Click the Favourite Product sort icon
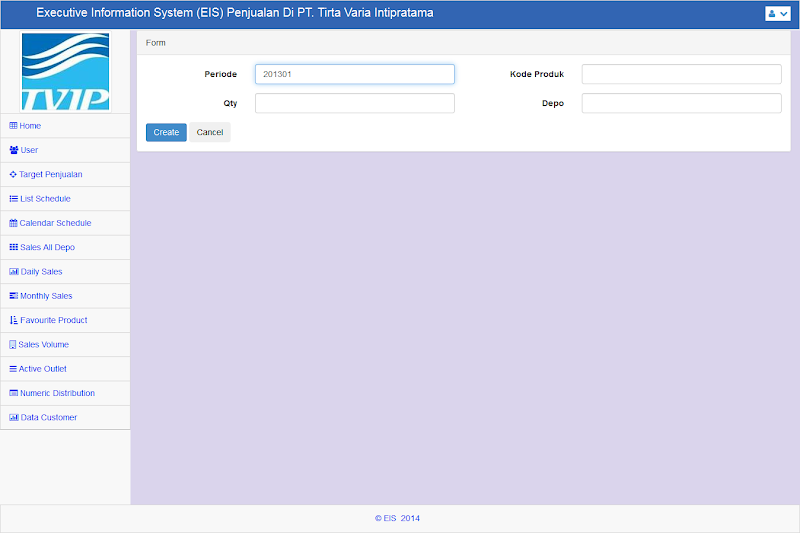The width and height of the screenshot is (800, 533). [x=13, y=320]
